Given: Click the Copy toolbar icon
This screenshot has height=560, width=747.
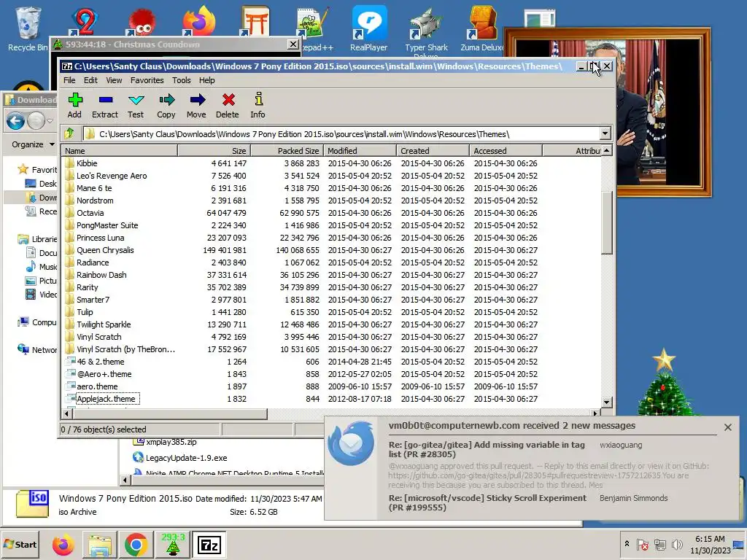Looking at the screenshot, I should pos(166,105).
